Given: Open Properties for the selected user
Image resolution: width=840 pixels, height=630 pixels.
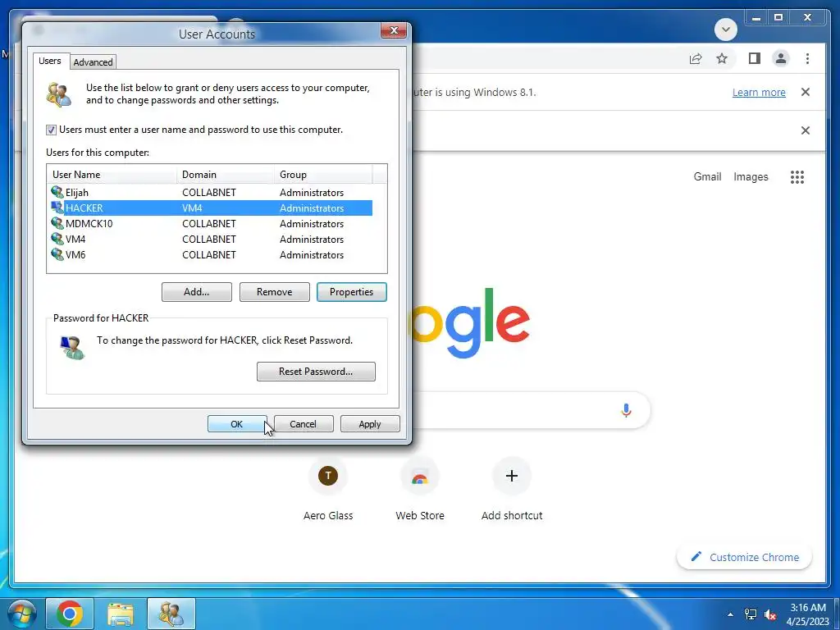Looking at the screenshot, I should [x=351, y=292].
